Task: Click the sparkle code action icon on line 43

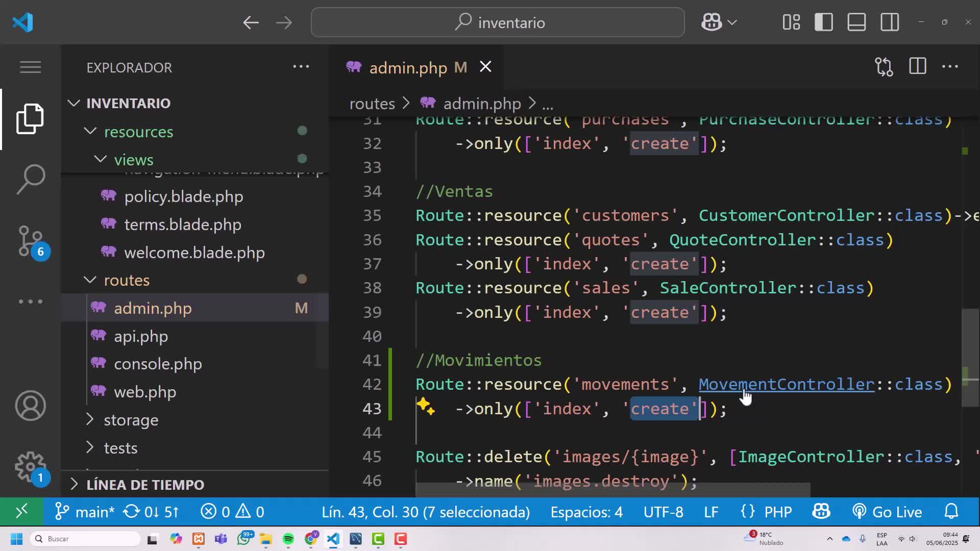Action: (x=425, y=407)
